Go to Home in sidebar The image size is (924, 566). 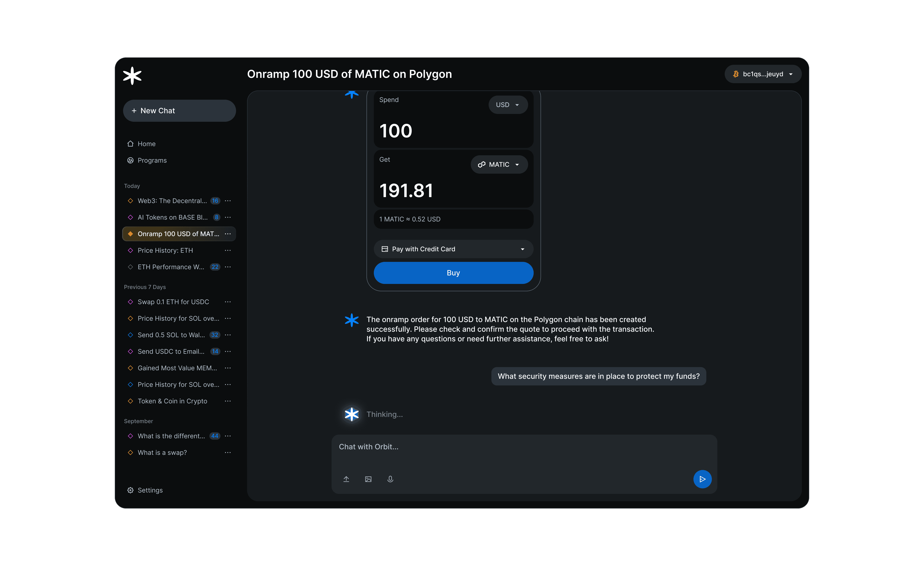coord(146,144)
